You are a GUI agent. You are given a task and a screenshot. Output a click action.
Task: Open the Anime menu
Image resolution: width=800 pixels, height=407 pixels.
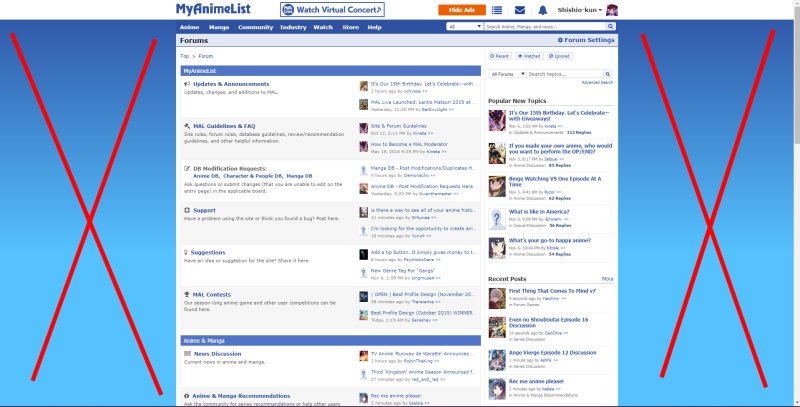click(189, 27)
